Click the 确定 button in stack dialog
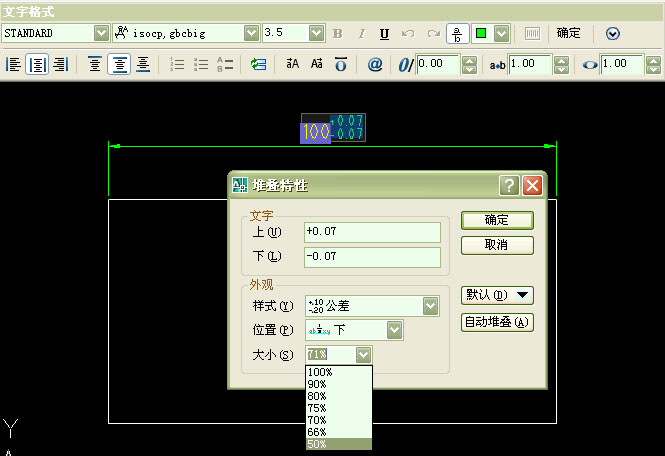 tap(497, 220)
